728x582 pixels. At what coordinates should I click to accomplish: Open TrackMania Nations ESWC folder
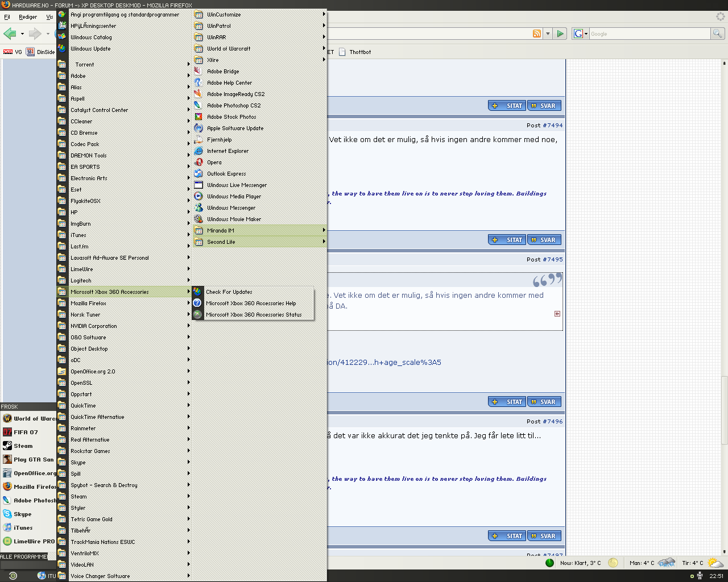click(x=124, y=542)
